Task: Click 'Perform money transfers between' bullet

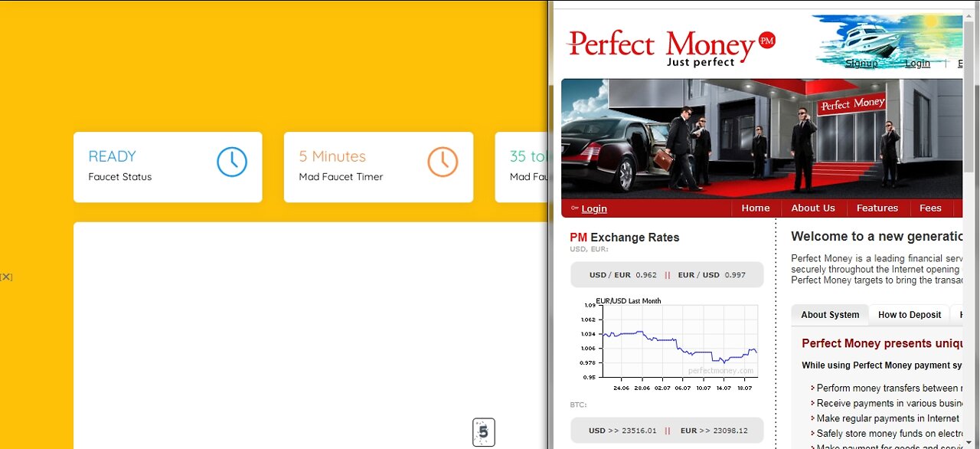Action: tap(888, 388)
